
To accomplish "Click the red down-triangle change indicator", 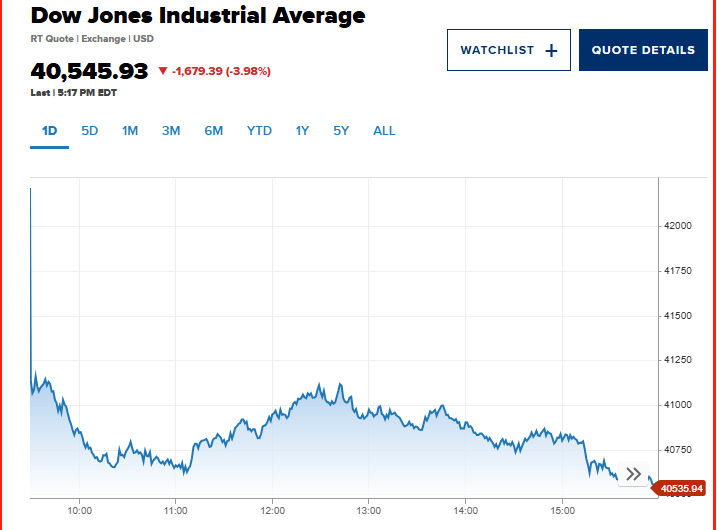I will (163, 71).
